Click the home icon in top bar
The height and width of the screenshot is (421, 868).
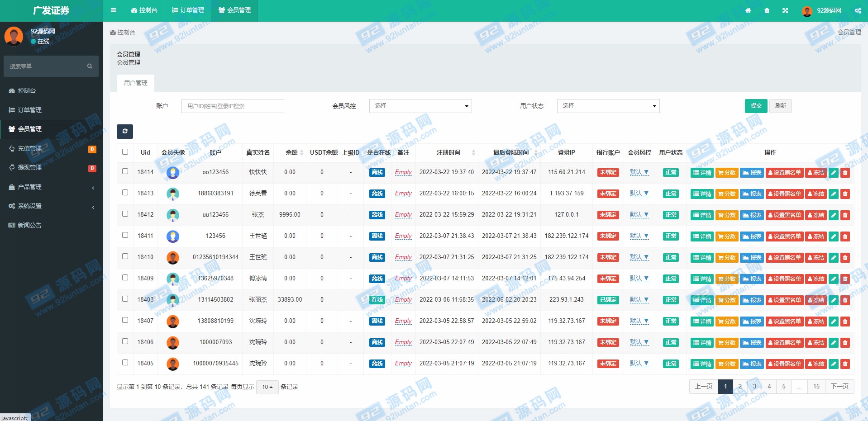pos(748,10)
